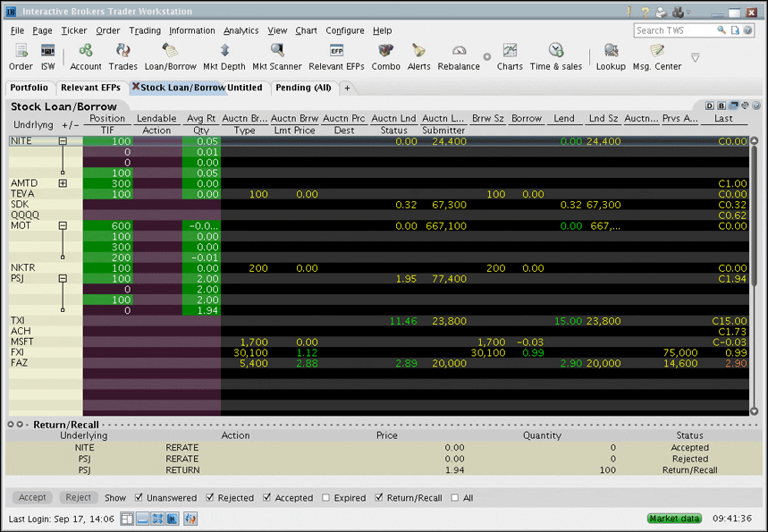Click the page icon next to Search TWS
This screenshot has height=532, width=768.
(x=735, y=30)
